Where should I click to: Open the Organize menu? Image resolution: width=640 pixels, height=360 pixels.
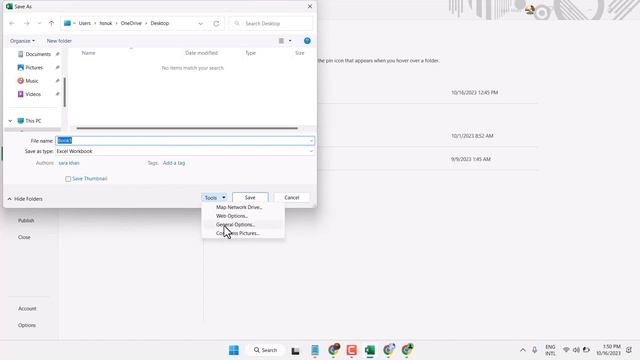(x=22, y=41)
